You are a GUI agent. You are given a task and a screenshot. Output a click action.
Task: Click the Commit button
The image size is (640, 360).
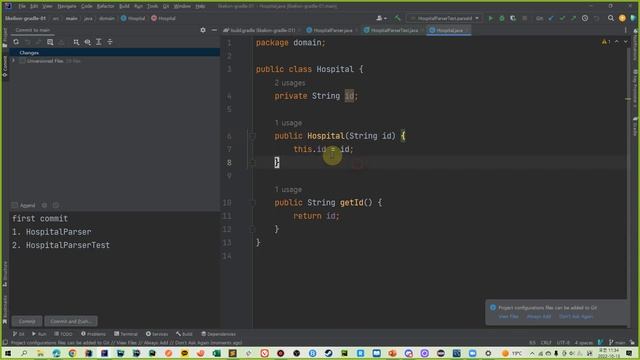(x=27, y=322)
